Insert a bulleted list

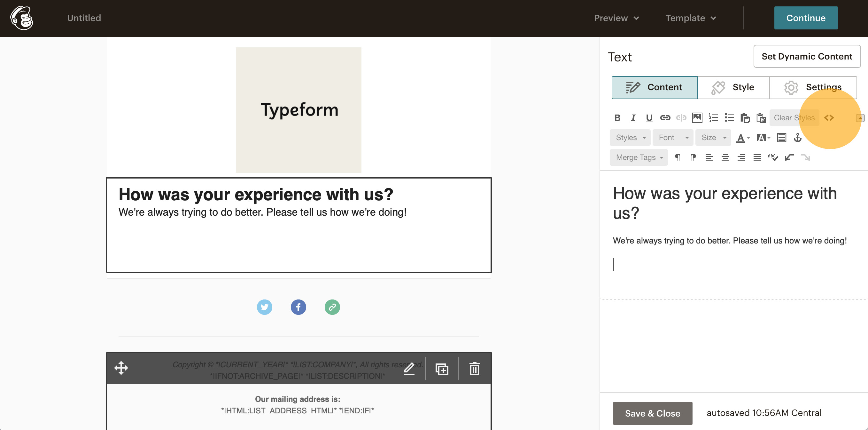click(729, 118)
